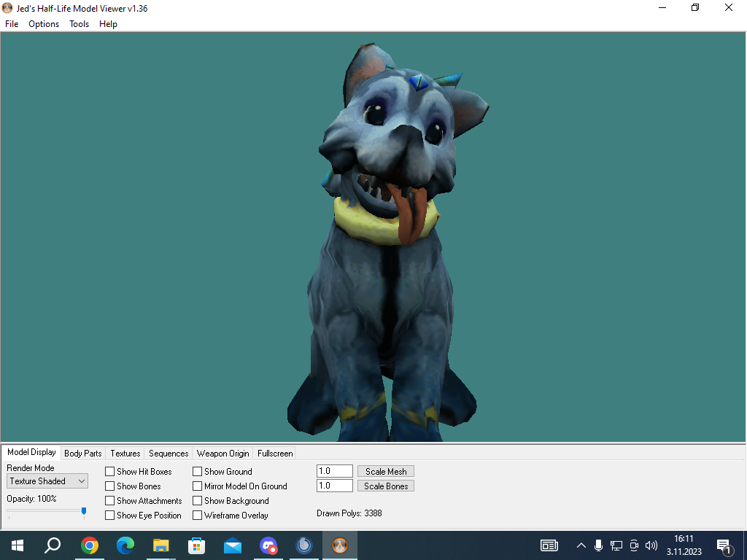Open Discord from the taskbar
Viewport: 747px width, 560px height.
(x=268, y=545)
